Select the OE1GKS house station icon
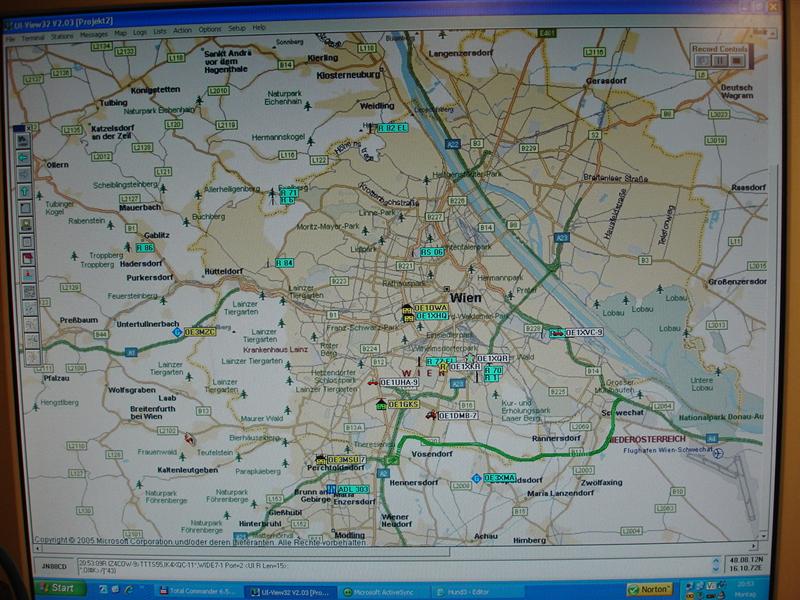The height and width of the screenshot is (600, 800). 381,404
